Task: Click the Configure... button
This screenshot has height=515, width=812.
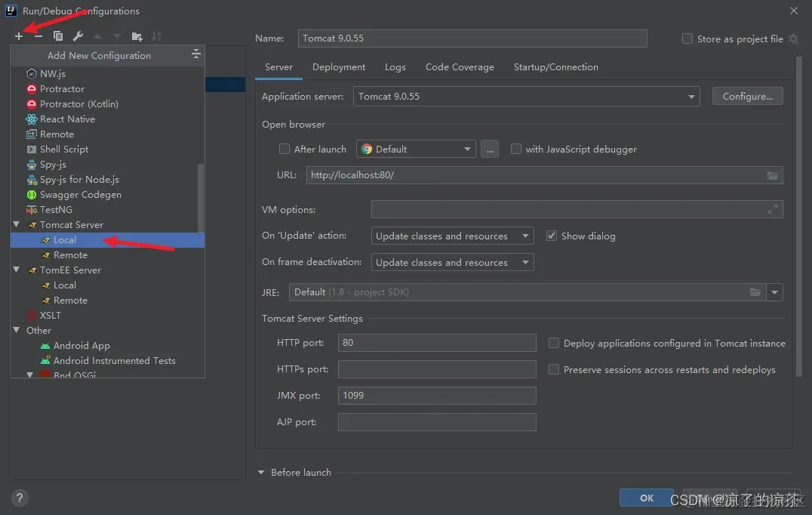Action: [x=747, y=97]
